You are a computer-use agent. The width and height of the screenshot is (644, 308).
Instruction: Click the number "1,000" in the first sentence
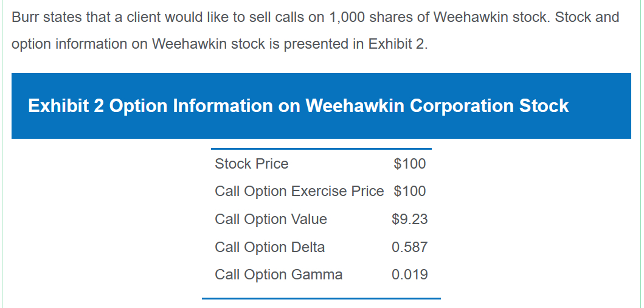pyautogui.click(x=347, y=17)
